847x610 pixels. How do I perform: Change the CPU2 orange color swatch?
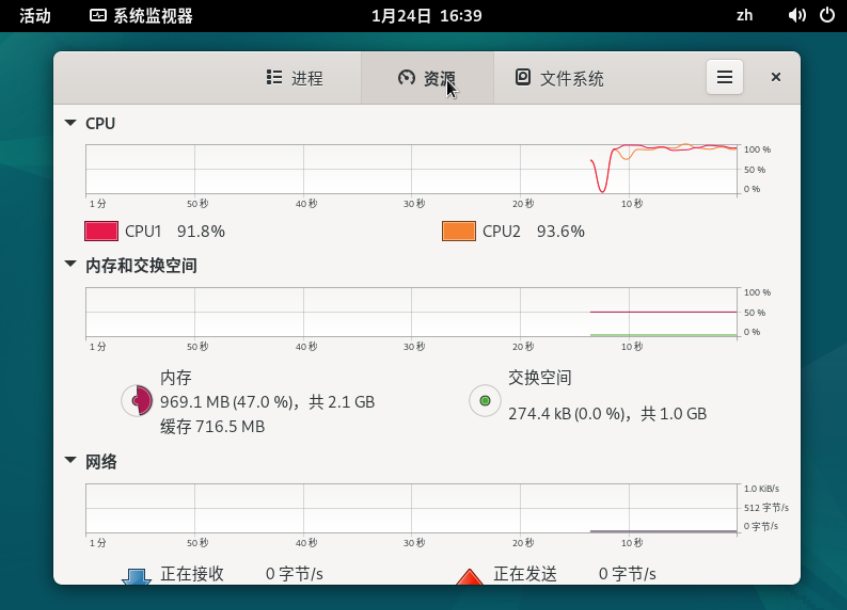click(x=459, y=231)
